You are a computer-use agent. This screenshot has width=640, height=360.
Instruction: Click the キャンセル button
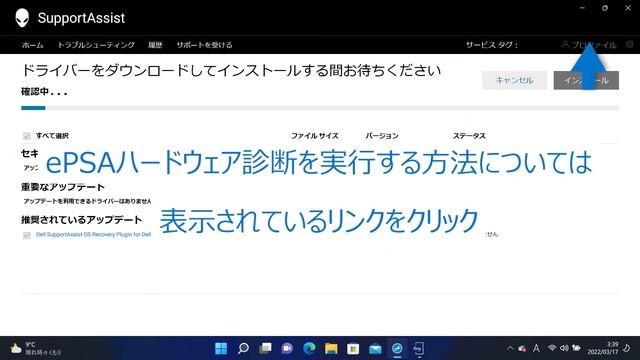(514, 80)
